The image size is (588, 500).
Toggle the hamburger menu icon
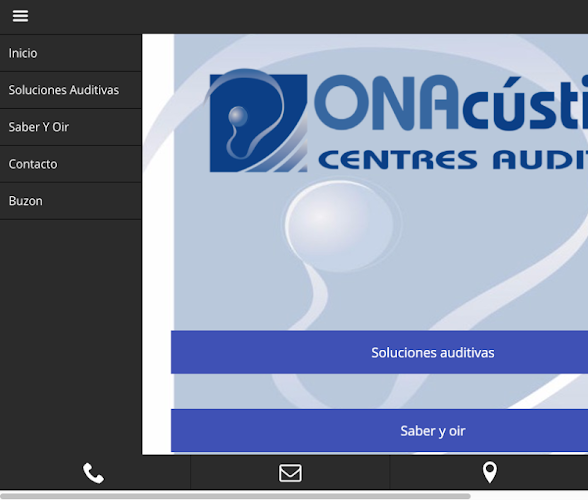20,16
